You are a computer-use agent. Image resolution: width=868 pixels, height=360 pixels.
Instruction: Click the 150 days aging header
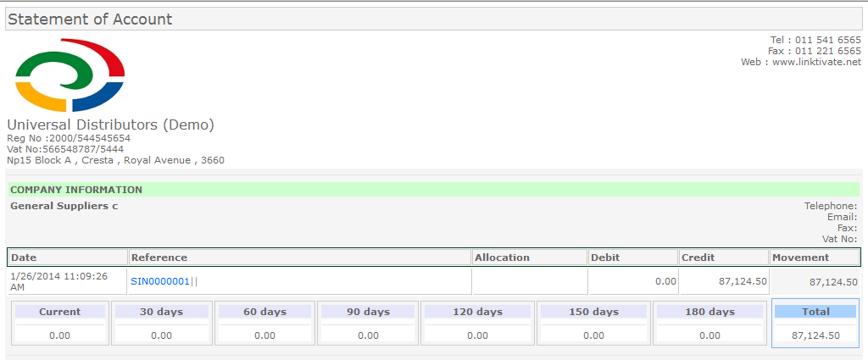(x=593, y=312)
